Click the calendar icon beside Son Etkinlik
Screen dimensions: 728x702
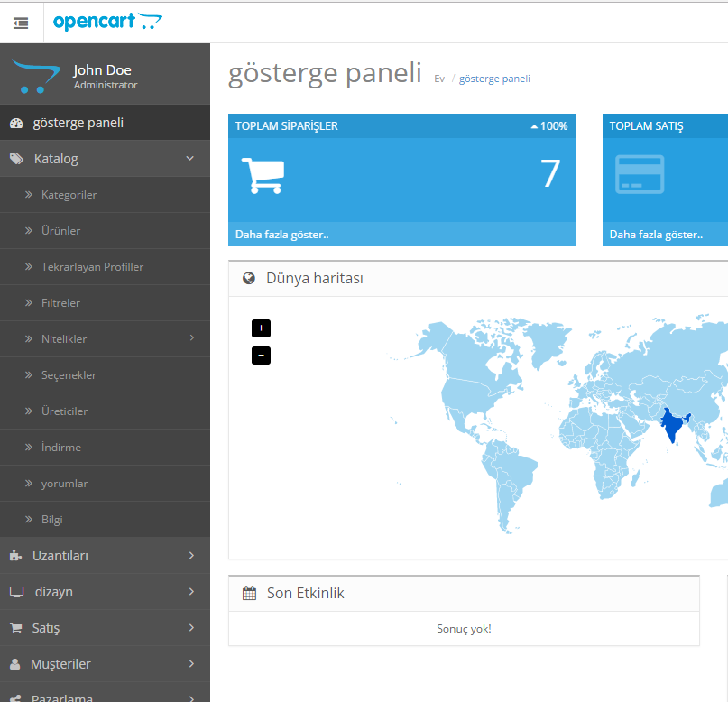[249, 593]
